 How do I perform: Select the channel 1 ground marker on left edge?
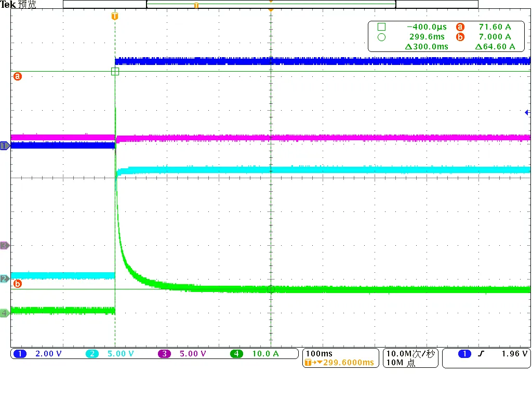click(x=5, y=146)
